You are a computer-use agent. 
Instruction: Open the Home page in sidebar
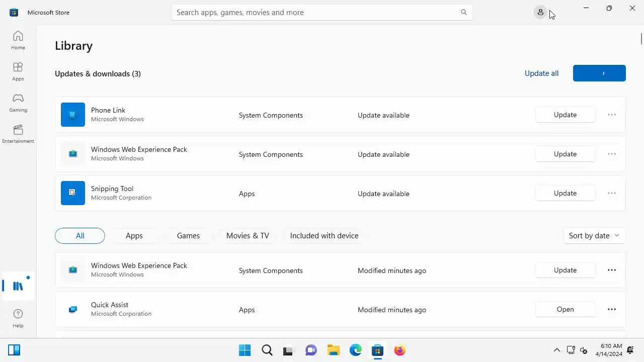18,40
